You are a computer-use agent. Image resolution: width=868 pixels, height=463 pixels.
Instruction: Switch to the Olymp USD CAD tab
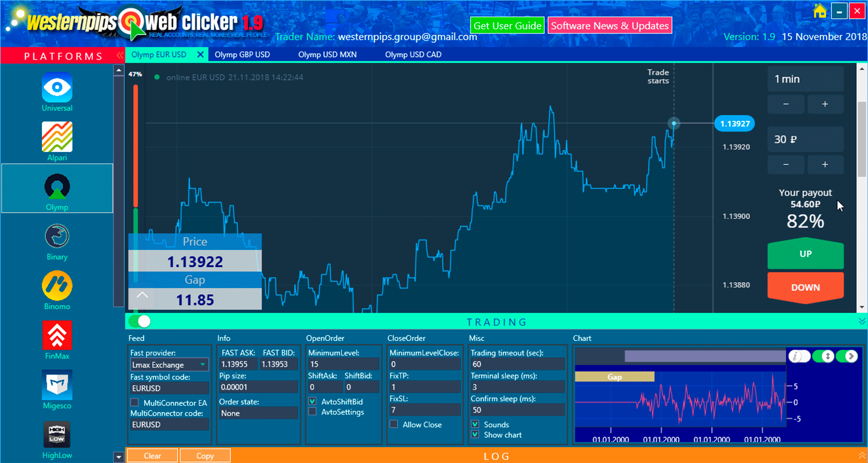click(413, 54)
